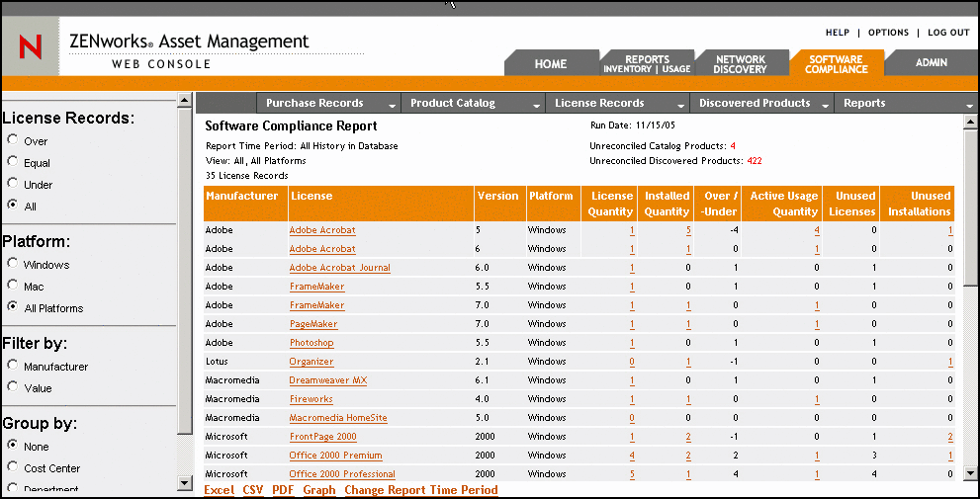
Task: Open the FrontPage 2000 license link
Action: click(323, 436)
